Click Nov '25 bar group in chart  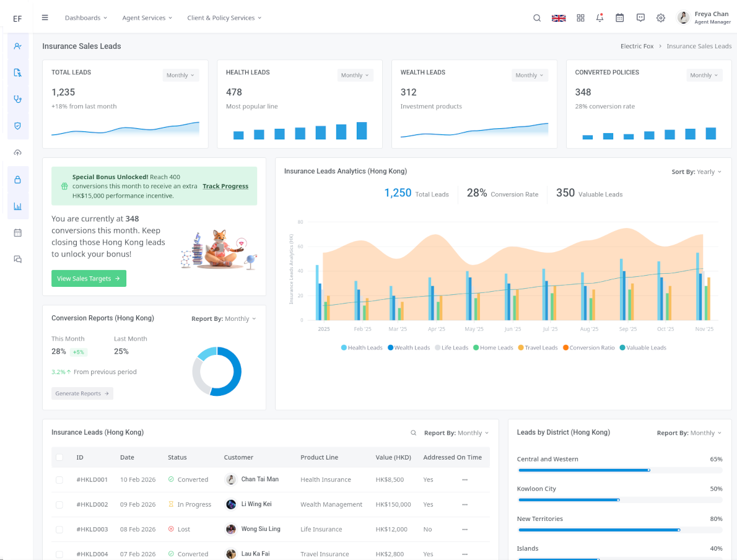point(703,286)
